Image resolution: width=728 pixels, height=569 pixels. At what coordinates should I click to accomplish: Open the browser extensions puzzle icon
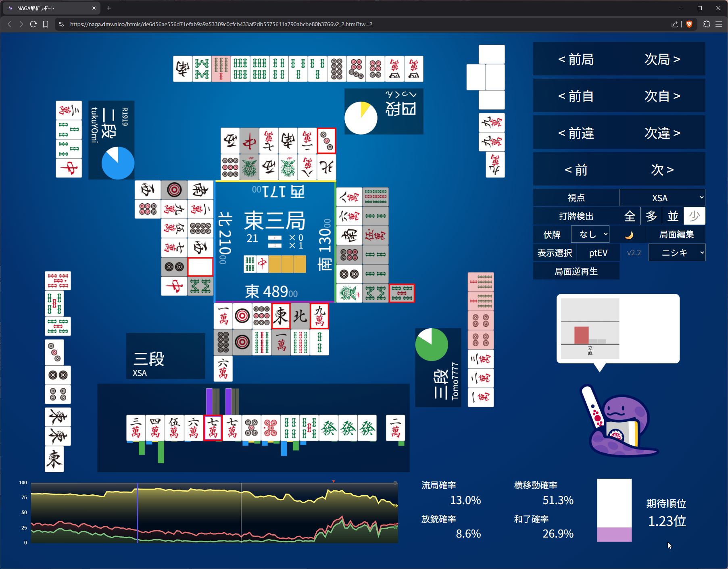[x=707, y=24]
